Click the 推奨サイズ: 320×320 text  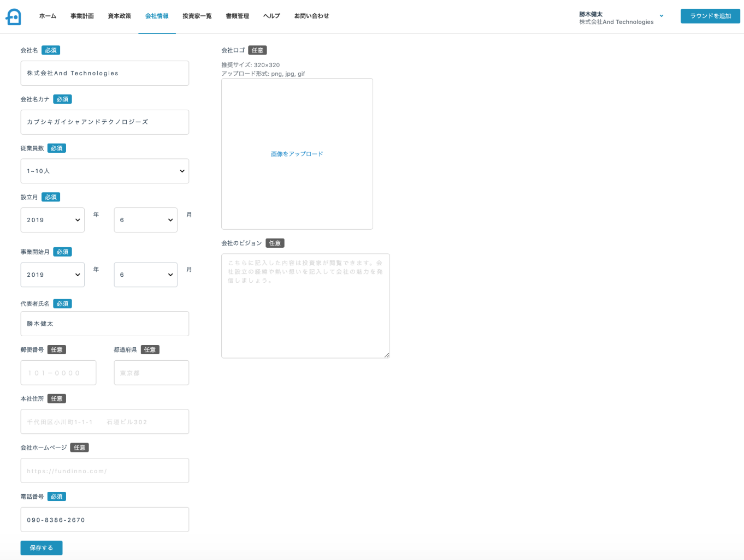pos(251,65)
